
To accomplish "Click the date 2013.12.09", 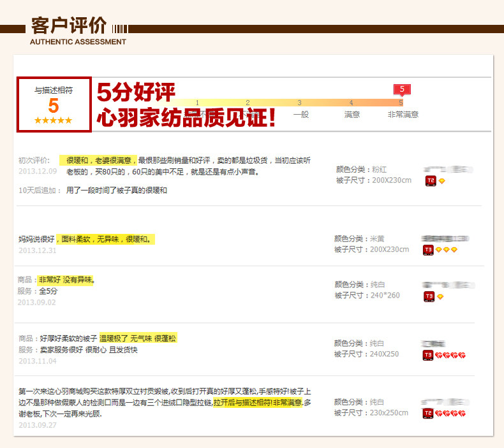I will coord(38,171).
